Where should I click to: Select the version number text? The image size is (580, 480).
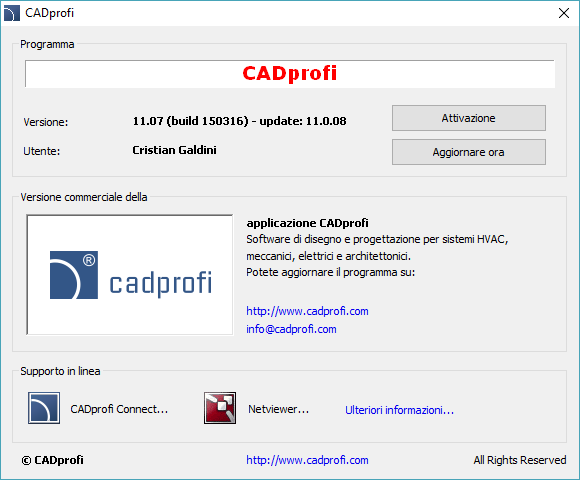[240, 121]
